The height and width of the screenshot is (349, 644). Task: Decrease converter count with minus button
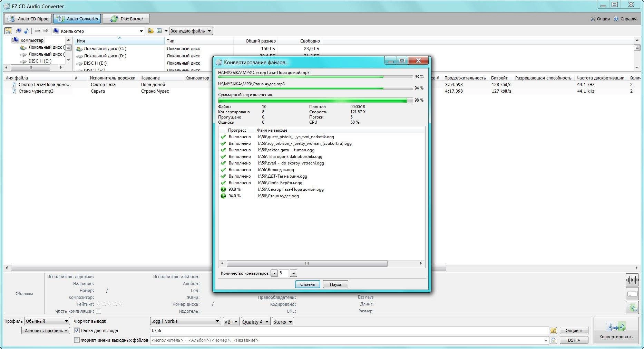coord(274,273)
